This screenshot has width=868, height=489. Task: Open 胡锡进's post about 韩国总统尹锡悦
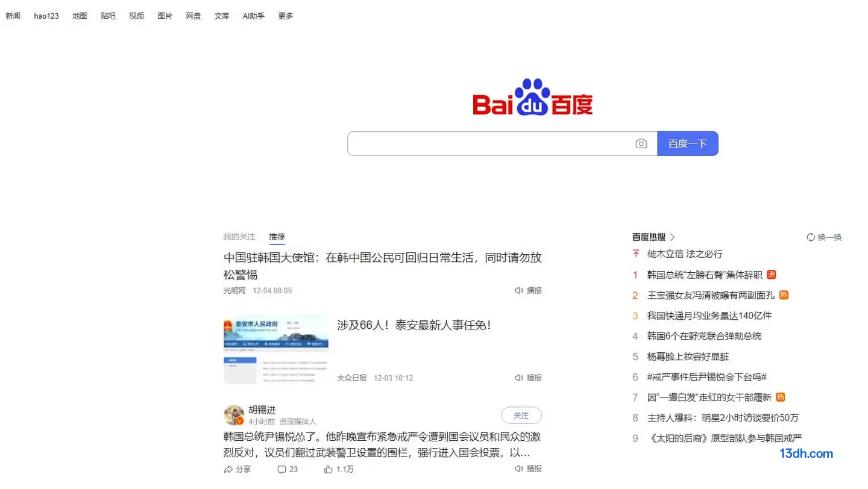click(x=382, y=444)
